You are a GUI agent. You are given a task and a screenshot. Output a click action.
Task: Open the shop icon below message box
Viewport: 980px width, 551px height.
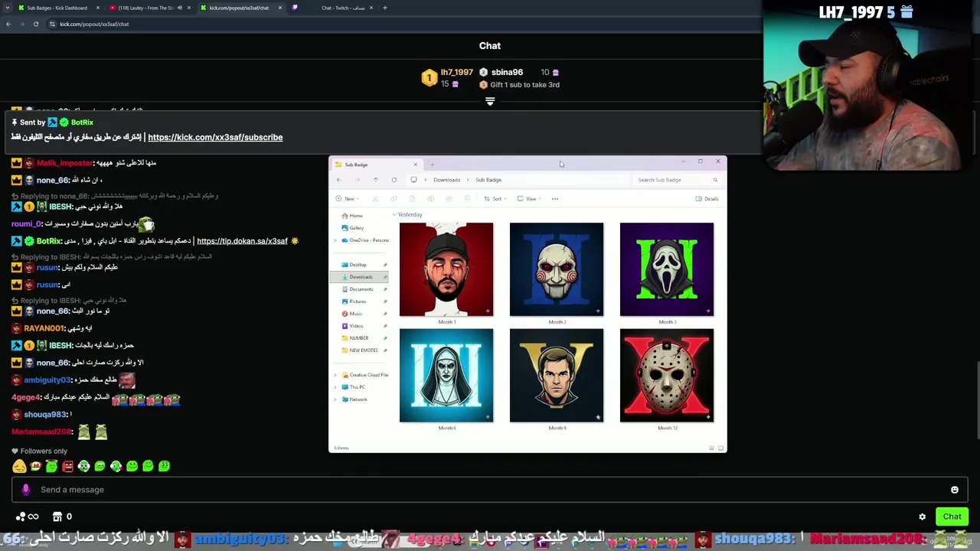(57, 517)
